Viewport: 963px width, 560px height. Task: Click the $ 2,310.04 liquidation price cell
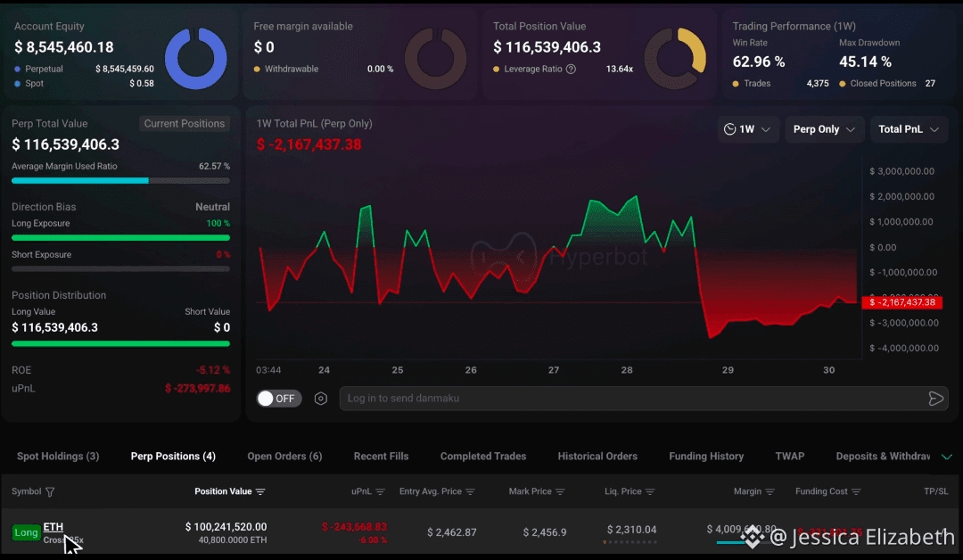point(631,530)
